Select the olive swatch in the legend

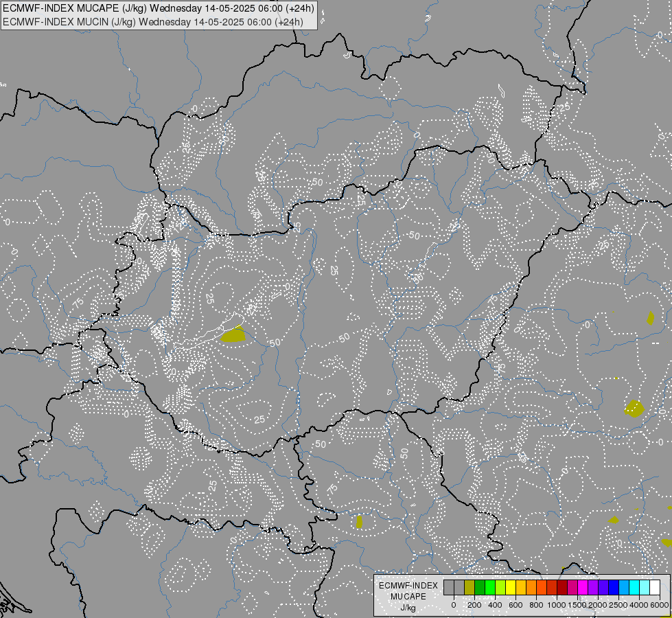[470, 588]
